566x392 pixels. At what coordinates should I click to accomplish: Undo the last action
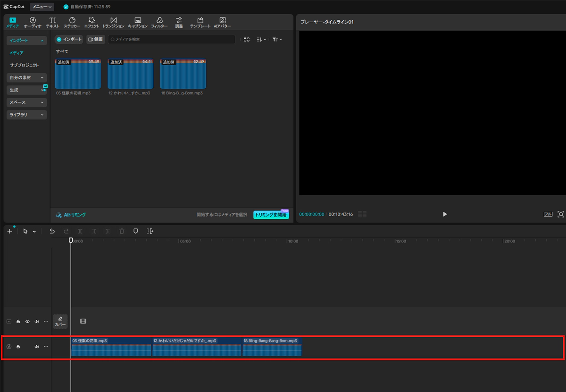52,231
